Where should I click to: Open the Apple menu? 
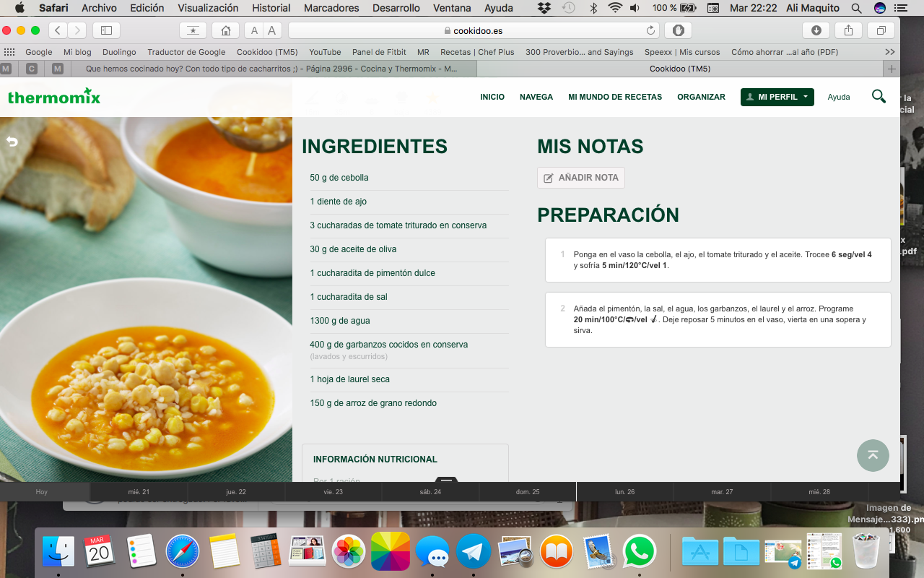(x=19, y=8)
